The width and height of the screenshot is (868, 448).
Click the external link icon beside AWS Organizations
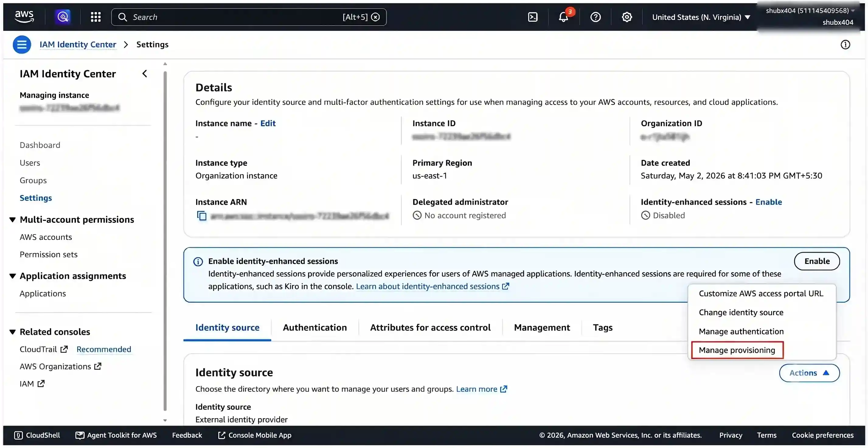click(98, 367)
